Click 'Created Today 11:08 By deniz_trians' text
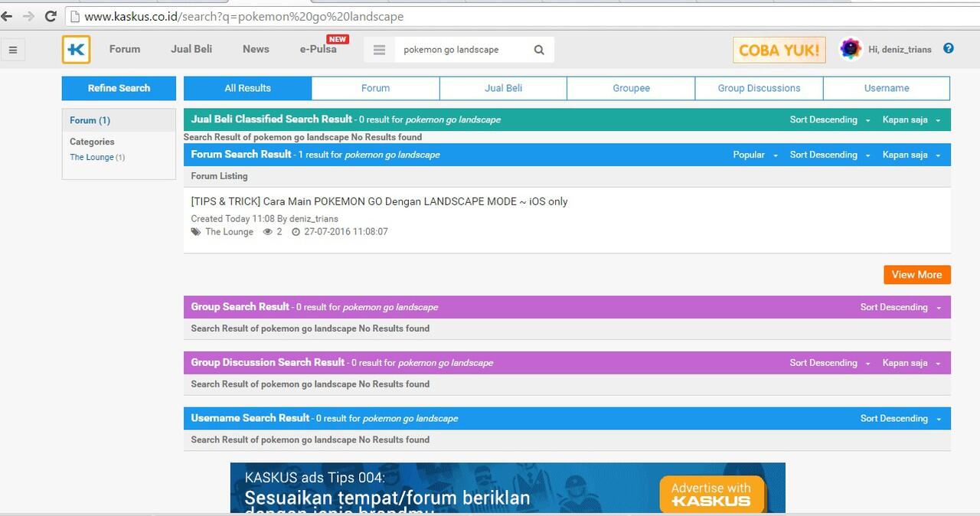This screenshot has width=980, height=516. pyautogui.click(x=264, y=219)
